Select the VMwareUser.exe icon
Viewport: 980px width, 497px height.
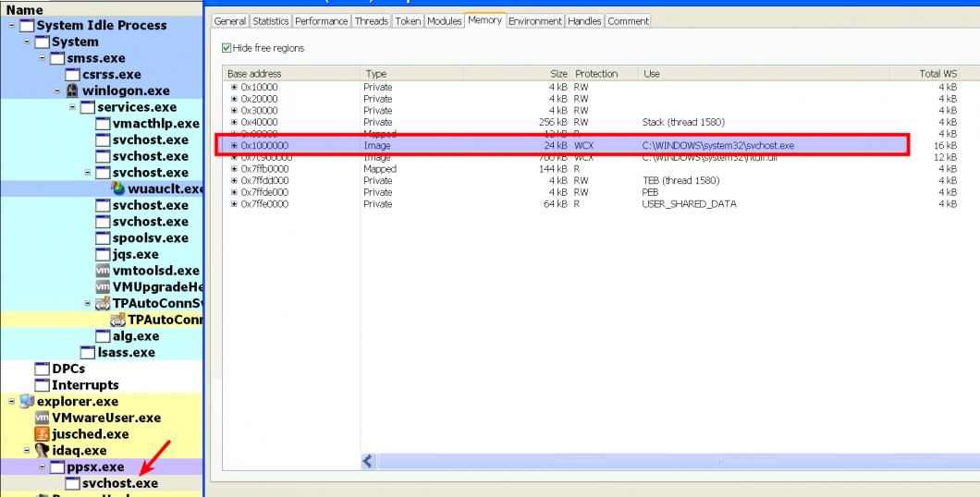(42, 418)
